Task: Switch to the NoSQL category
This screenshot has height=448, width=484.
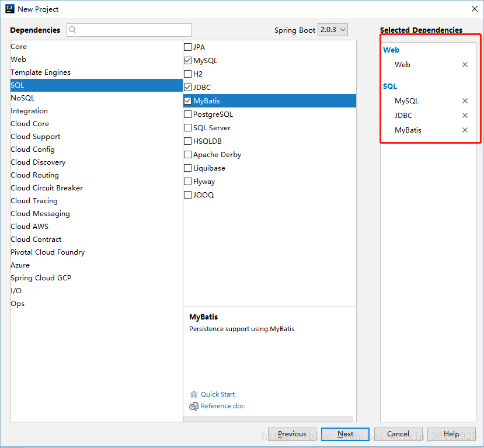Action: coord(96,98)
